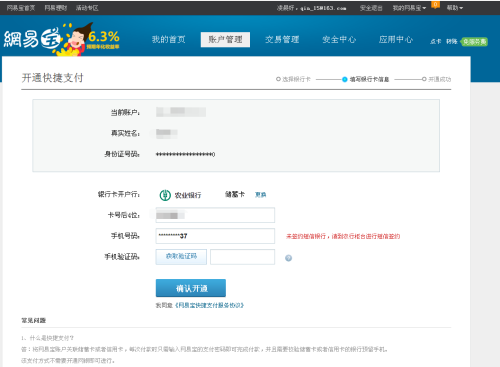
Task: Go to 我的首页 tab
Action: [x=169, y=39]
